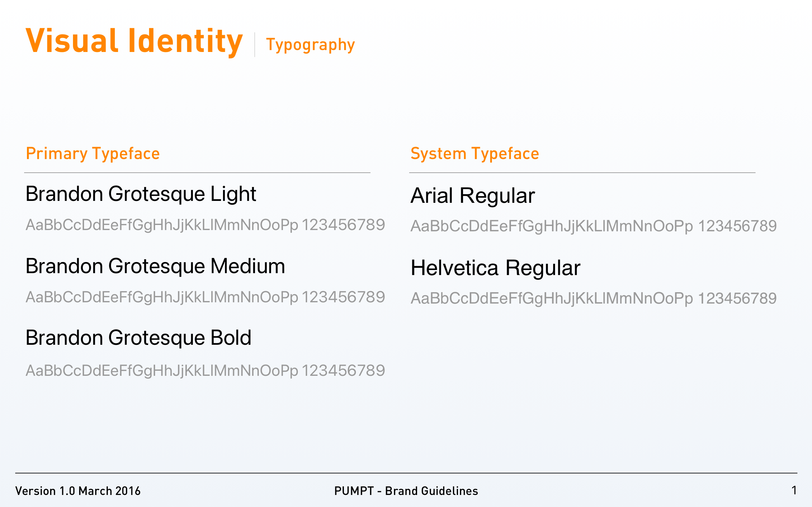812x507 pixels.
Task: Select the Brandon Grotesque Light label
Action: [x=141, y=194]
